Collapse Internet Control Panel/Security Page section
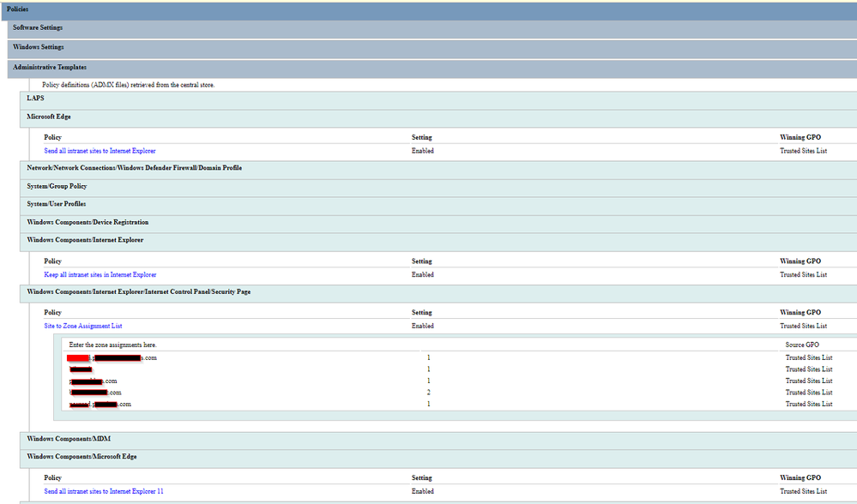The image size is (857, 504). pos(438,293)
